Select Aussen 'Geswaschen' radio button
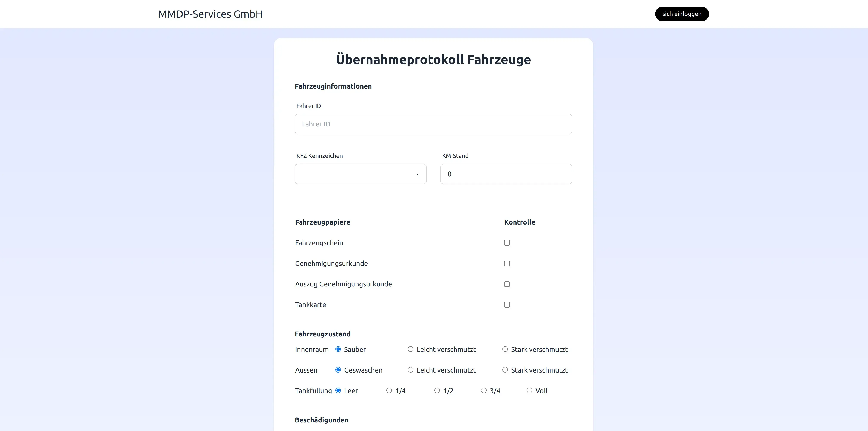 (x=338, y=370)
